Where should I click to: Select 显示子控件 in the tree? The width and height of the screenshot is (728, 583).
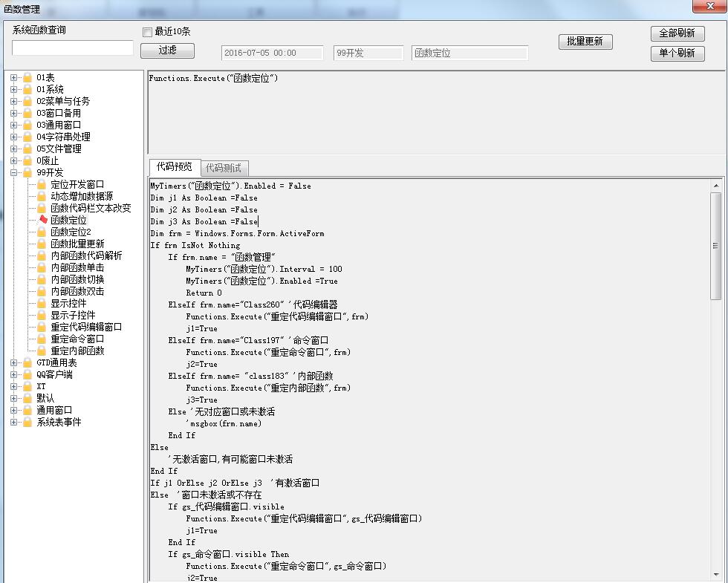click(73, 315)
